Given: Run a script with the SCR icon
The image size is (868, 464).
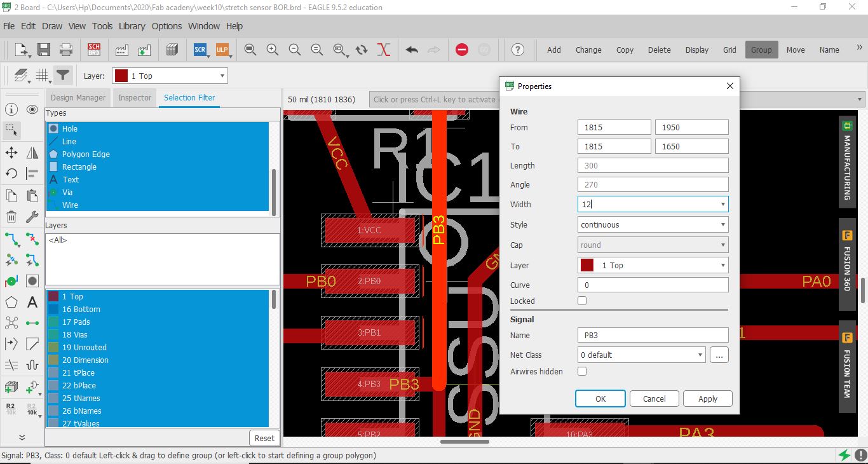Looking at the screenshot, I should tap(200, 50).
